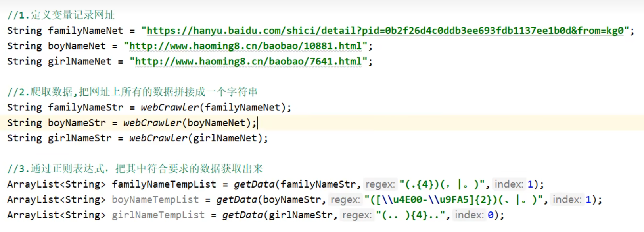Viewport: 644px width, 232px height.
Task: Click the familyNameTempList variable
Action: click(164, 184)
